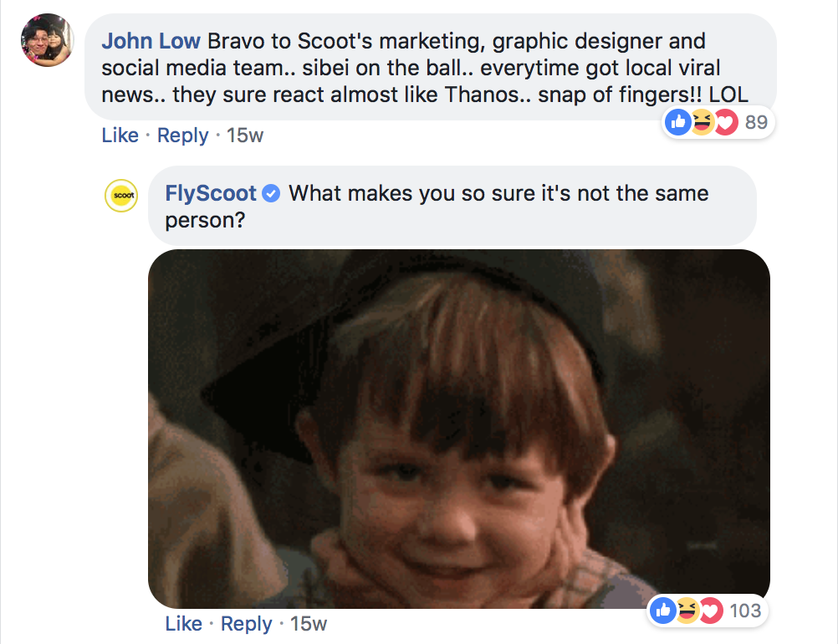Click the heart reaction icon on FlyScoot's reply
Screen dimensions: 838x644
(710, 611)
